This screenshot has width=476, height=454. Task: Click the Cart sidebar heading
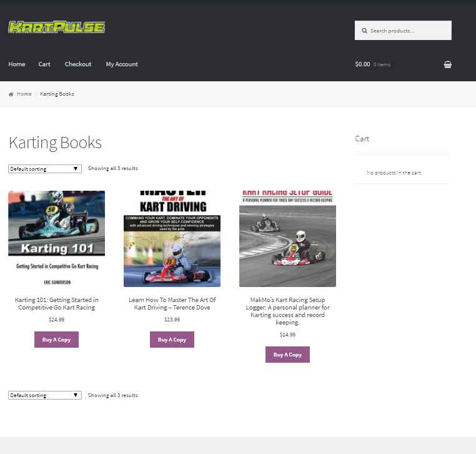point(362,139)
